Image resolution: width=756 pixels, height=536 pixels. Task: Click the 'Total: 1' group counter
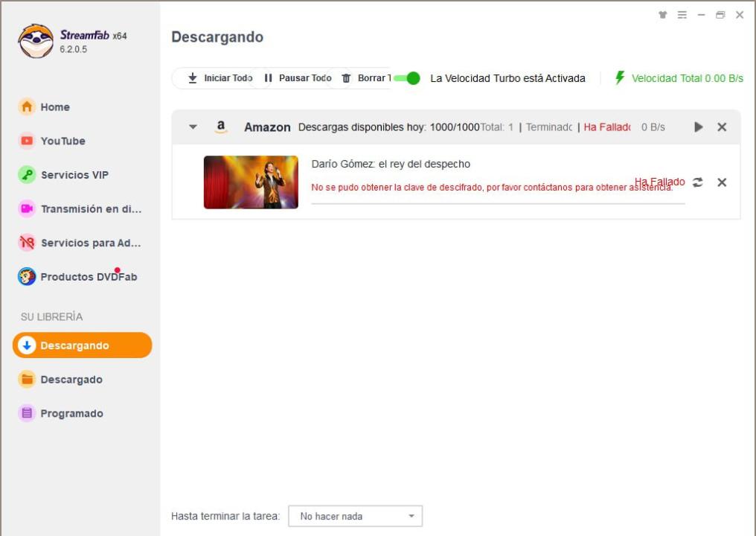point(496,127)
